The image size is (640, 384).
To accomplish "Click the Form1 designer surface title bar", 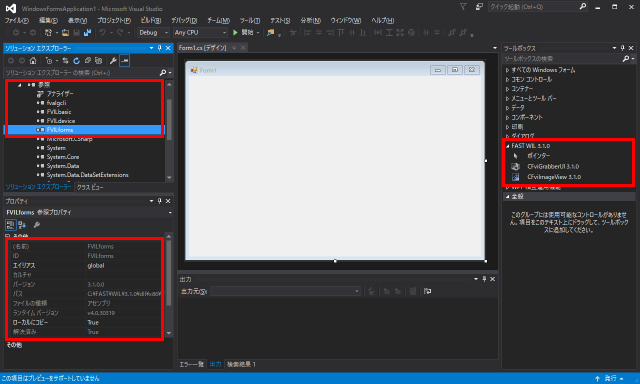I will (335, 70).
